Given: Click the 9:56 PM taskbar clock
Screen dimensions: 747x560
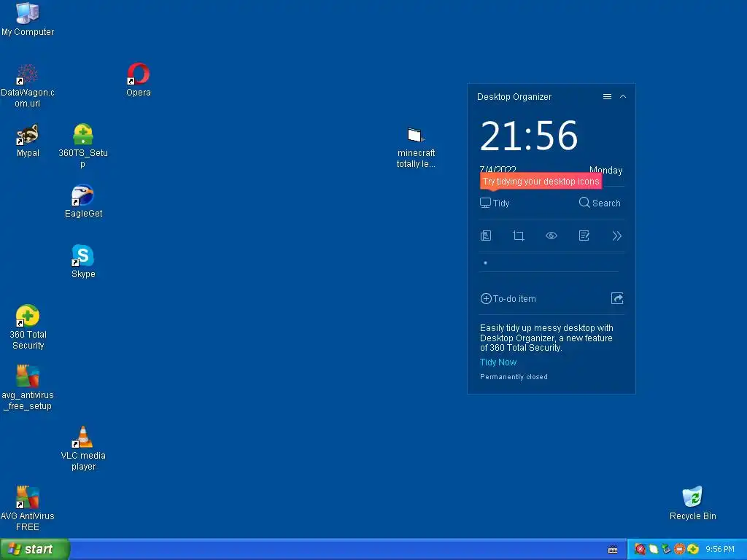Looking at the screenshot, I should [x=719, y=549].
